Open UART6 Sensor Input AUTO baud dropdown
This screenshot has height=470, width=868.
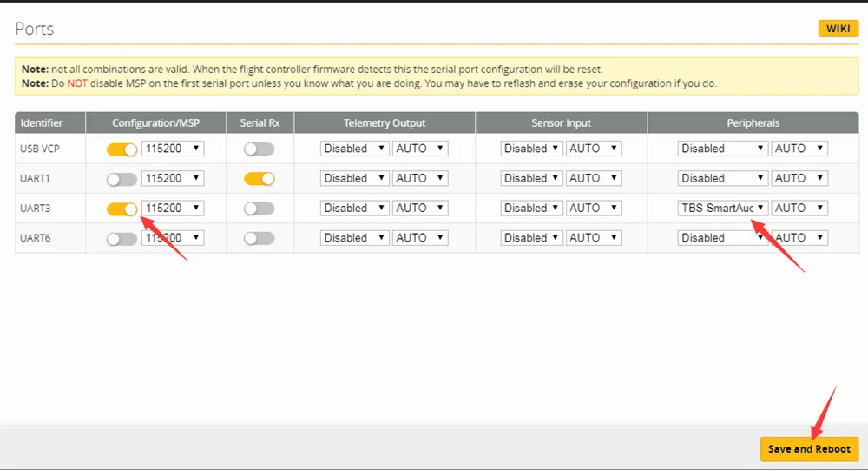(x=594, y=238)
